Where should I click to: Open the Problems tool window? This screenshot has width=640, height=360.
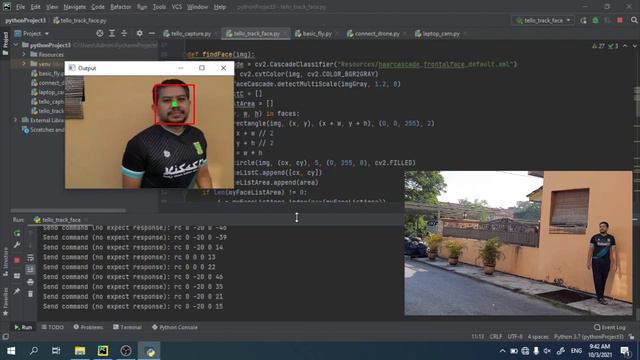[x=88, y=327]
